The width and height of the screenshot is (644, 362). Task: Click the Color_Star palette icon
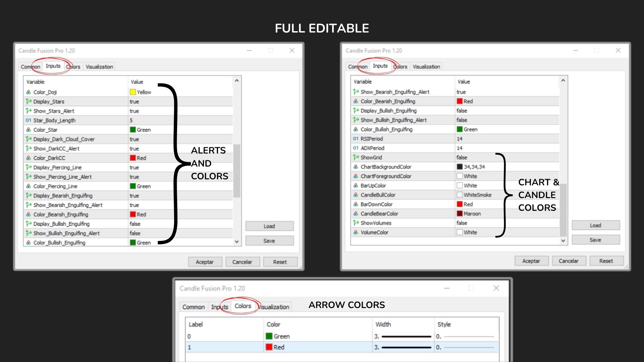(x=29, y=130)
